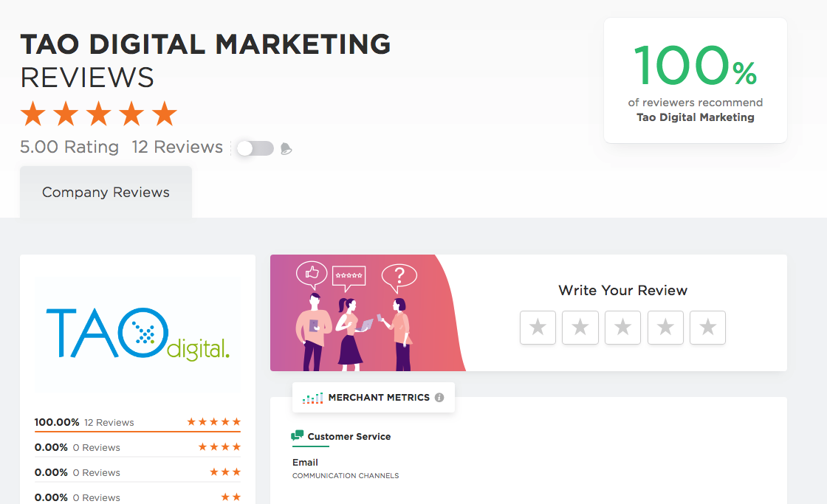Click the five orange header rating stars
This screenshot has width=827, height=504.
coord(99,114)
